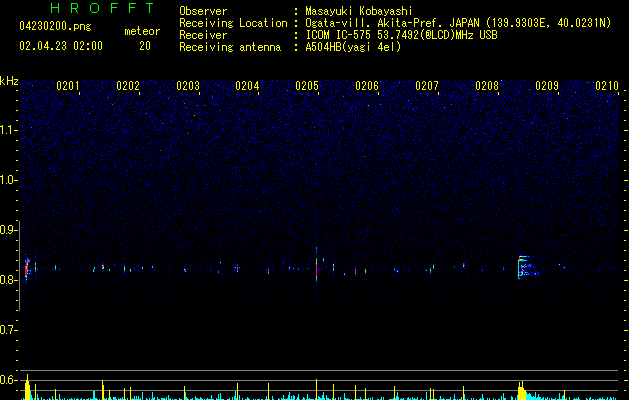Click the 1.0 frequency axis label
629x400 pixels.
point(9,180)
